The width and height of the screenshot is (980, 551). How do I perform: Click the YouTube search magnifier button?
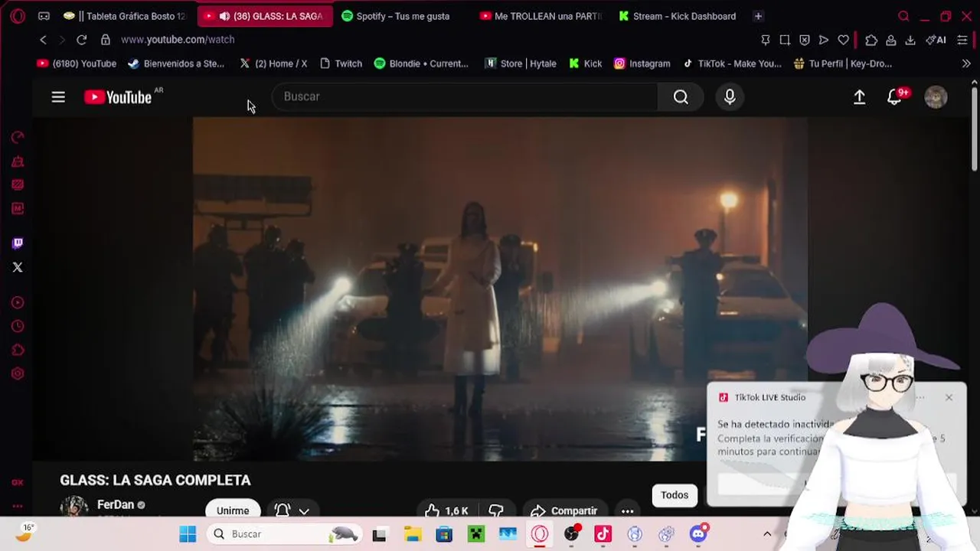pyautogui.click(x=681, y=96)
